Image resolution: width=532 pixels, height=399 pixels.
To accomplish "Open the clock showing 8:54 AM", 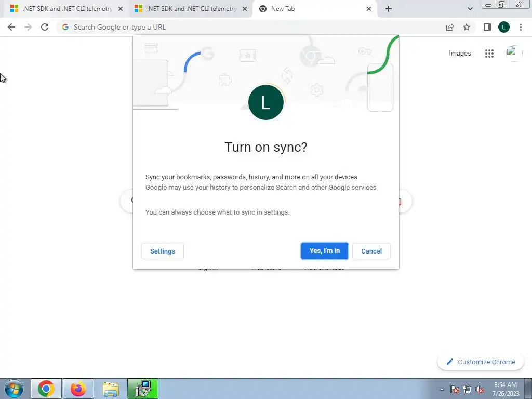I will (x=506, y=389).
